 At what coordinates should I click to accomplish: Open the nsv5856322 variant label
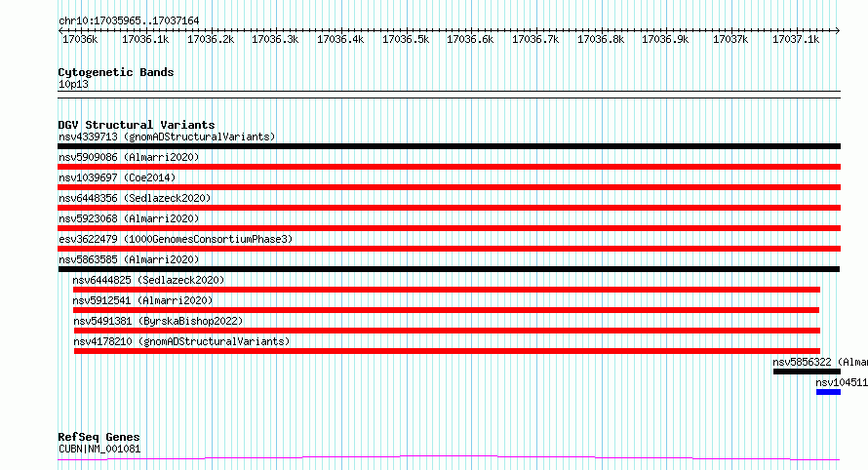[x=820, y=362]
